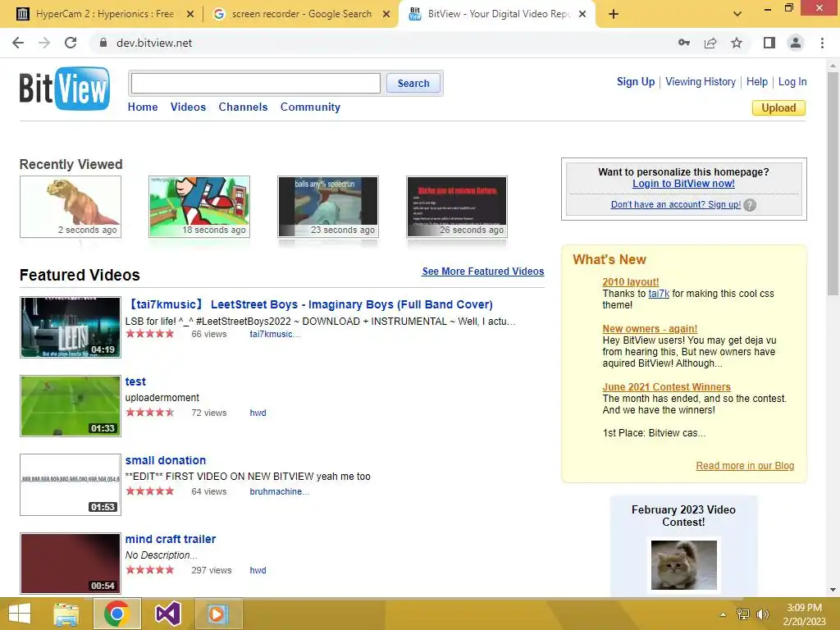Expand the tab search chevron

pos(737,14)
